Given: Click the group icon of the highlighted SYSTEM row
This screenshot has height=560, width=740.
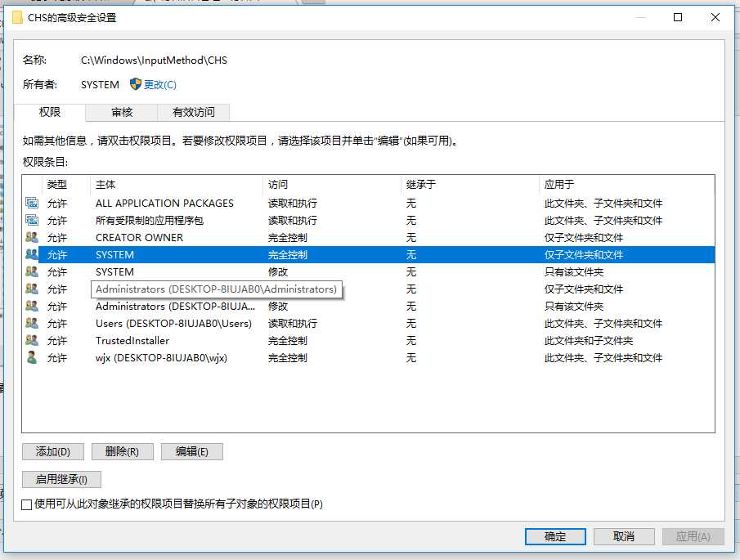Looking at the screenshot, I should tap(32, 255).
